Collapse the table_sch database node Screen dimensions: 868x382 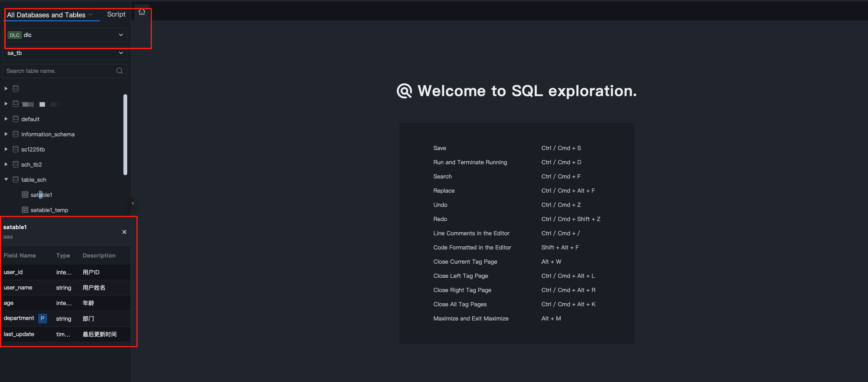pos(6,180)
